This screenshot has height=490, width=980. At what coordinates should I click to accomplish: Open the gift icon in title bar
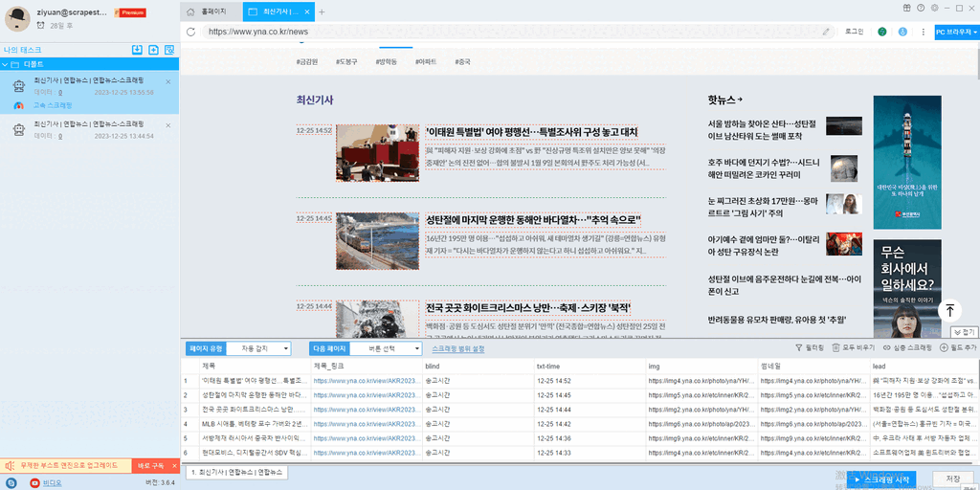coord(907,8)
